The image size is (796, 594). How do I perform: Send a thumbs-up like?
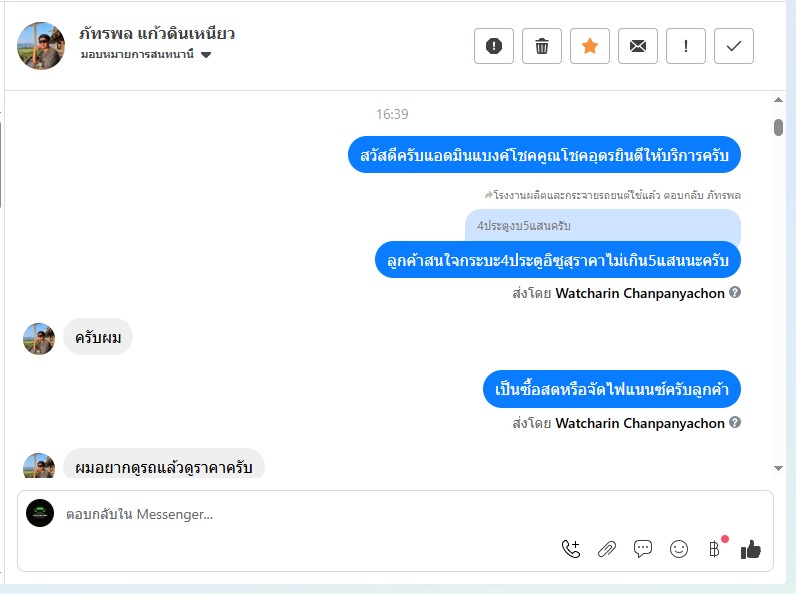750,549
